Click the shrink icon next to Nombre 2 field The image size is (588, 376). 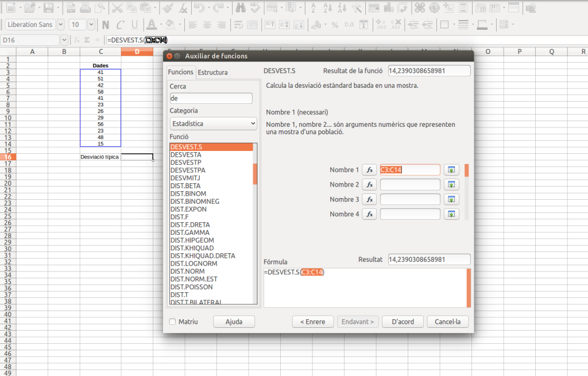(x=452, y=185)
